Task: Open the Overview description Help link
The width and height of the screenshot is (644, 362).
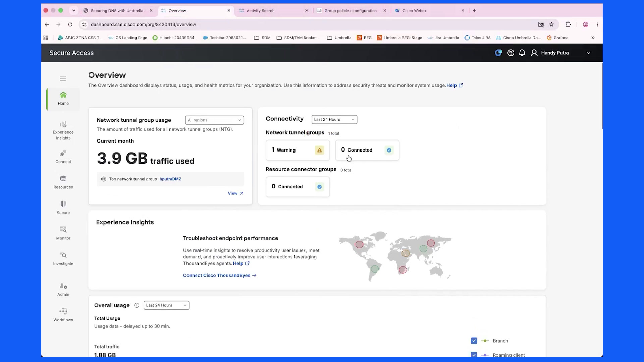Action: click(x=454, y=85)
